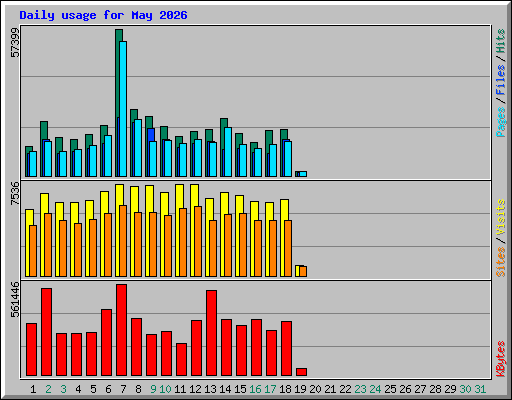The height and width of the screenshot is (400, 512).
Task: Click day 7 on the date axis
Action: [123, 389]
